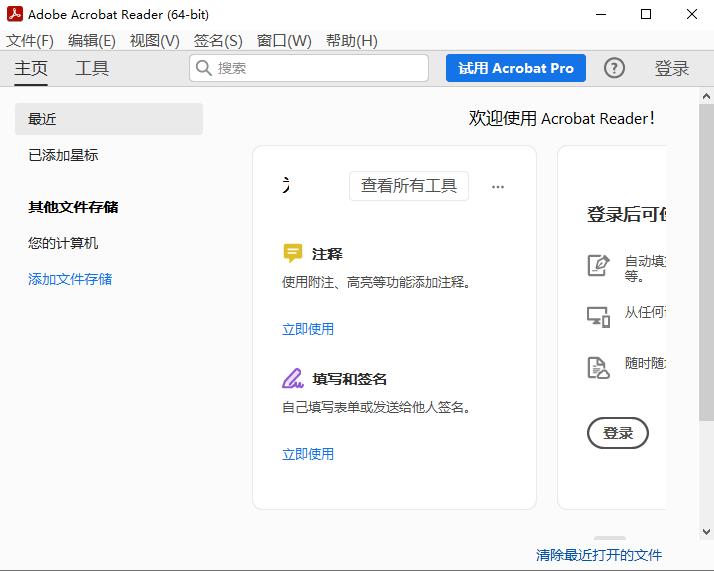This screenshot has height=571, width=714.
Task: Click 登录 in the top toolbar
Action: tap(672, 68)
